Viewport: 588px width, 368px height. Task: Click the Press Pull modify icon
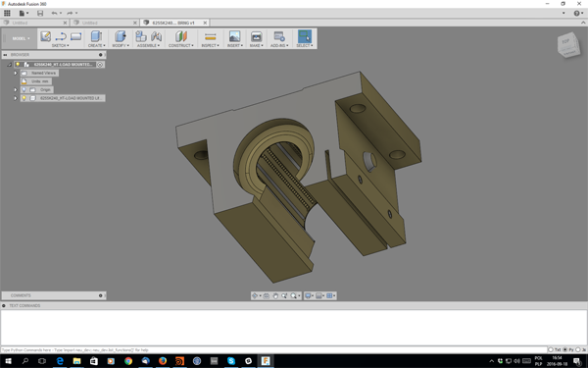pos(120,36)
